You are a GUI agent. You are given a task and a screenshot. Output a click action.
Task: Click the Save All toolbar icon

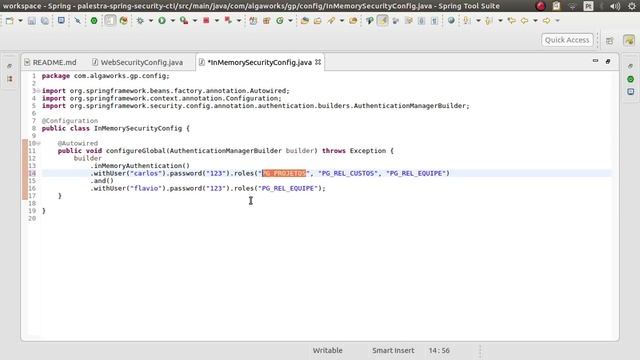point(44,20)
